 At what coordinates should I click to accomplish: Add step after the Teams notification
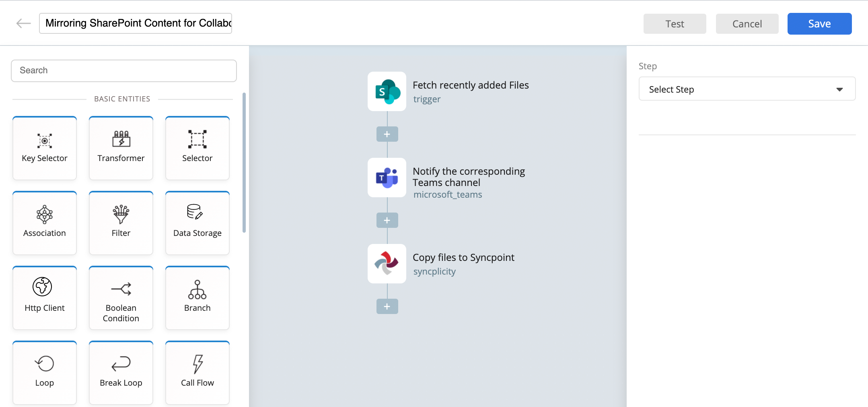tap(387, 220)
